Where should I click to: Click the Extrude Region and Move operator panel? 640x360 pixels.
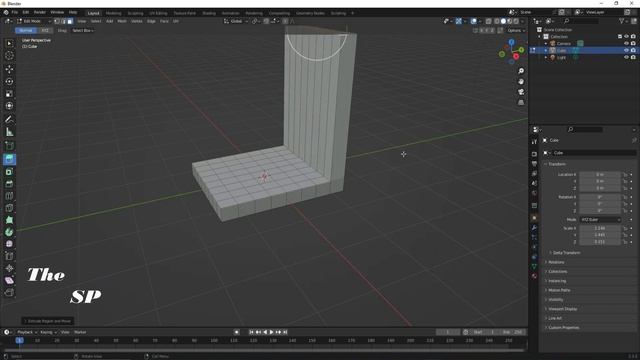48,321
